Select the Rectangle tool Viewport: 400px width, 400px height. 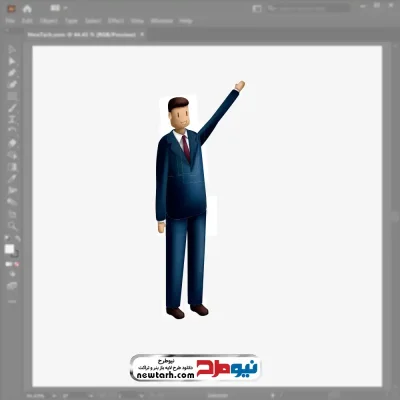pos(12,96)
